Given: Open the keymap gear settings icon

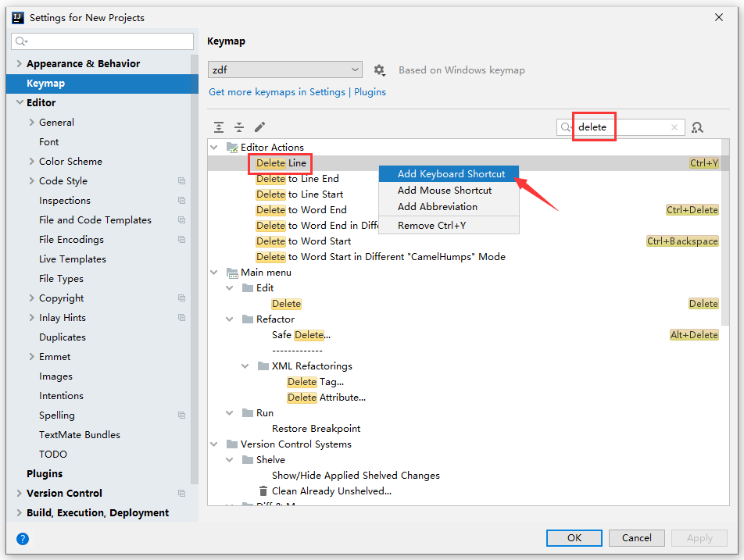Looking at the screenshot, I should [380, 70].
